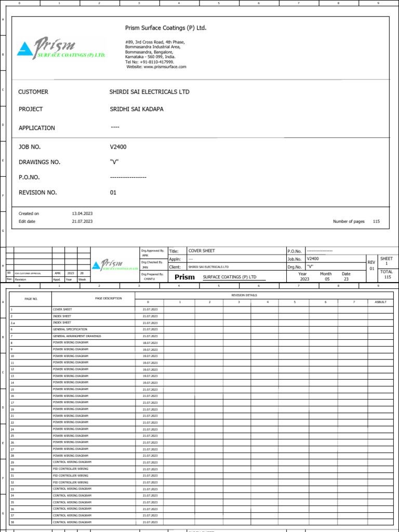Screen dimensions: 399x532
Task: Open the www.prismsurface.com website link
Action: point(165,67)
